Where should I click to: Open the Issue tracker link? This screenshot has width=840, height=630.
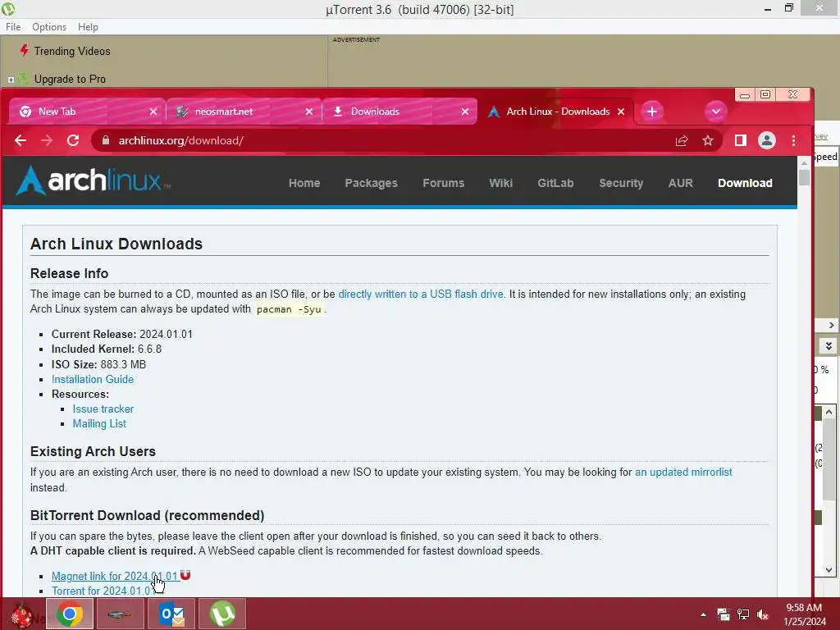103,409
